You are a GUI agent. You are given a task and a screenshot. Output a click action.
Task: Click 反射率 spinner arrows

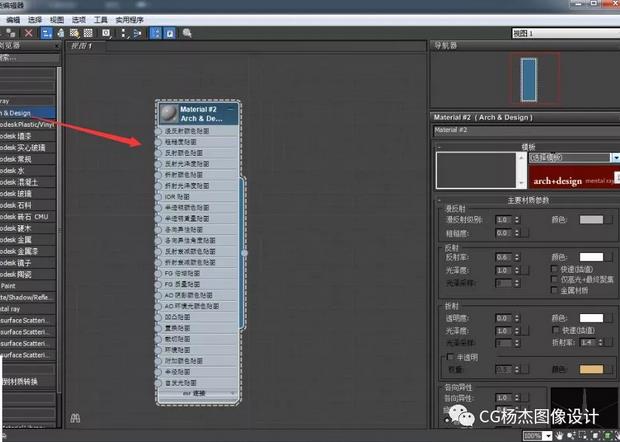coord(517,257)
